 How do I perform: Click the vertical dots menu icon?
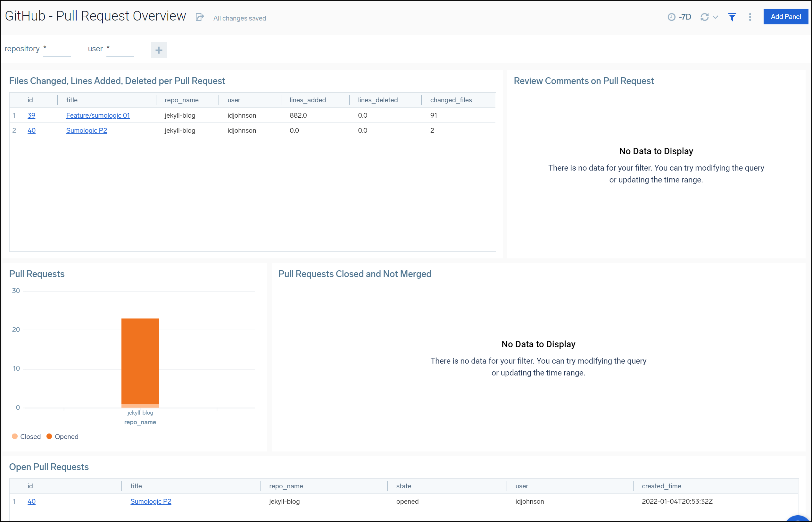[x=750, y=17]
